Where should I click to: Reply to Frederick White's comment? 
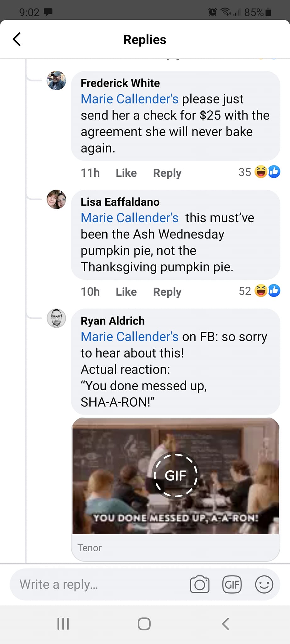tap(167, 173)
